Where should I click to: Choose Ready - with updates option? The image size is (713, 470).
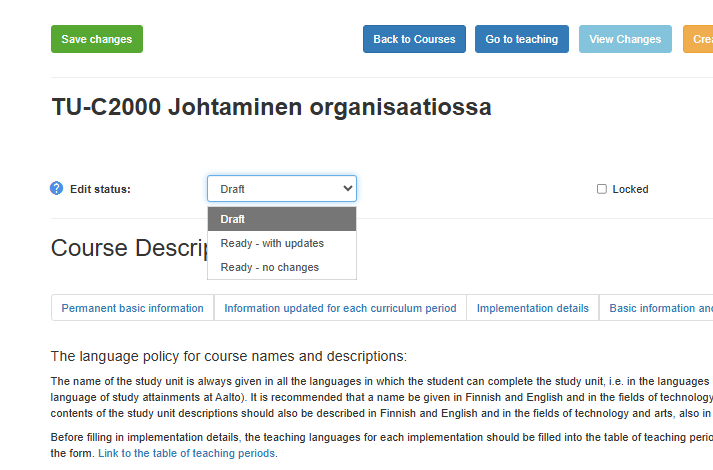(282, 243)
